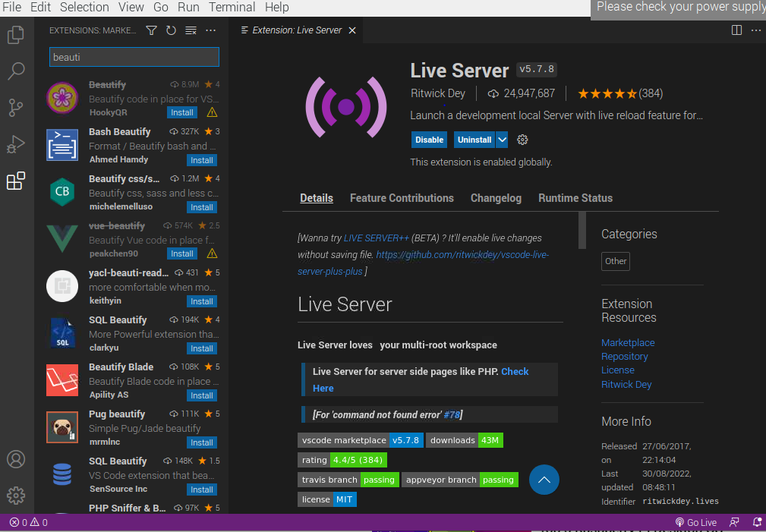Open the Manage gear icon for Live Server
The width and height of the screenshot is (766, 532).
(x=522, y=140)
